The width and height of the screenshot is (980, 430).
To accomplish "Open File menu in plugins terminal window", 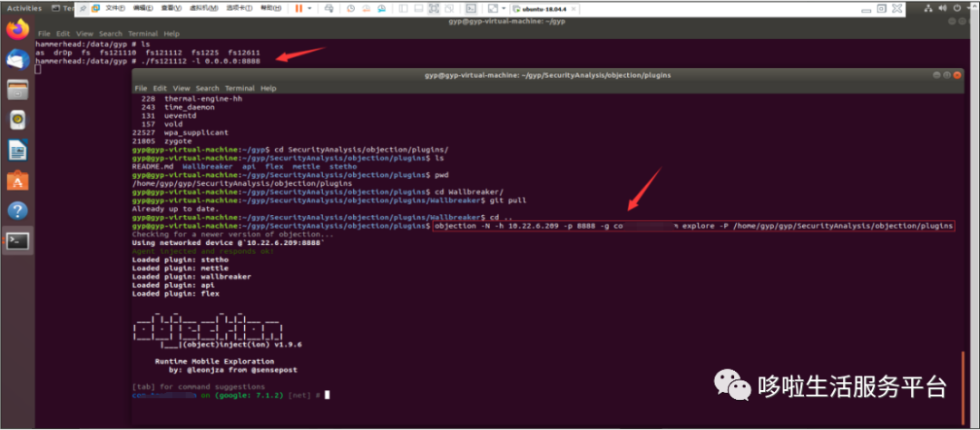I will pyautogui.click(x=142, y=88).
